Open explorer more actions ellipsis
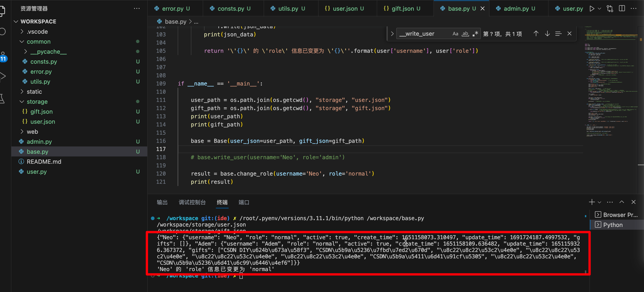 tap(137, 8)
